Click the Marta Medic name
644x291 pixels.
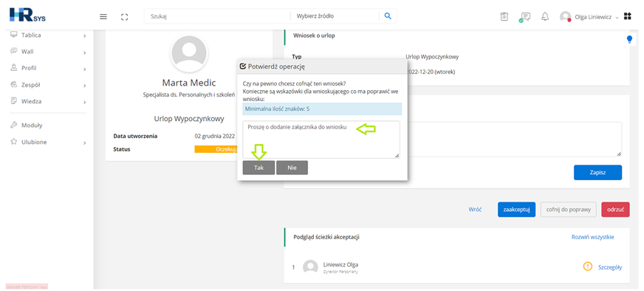click(x=189, y=83)
